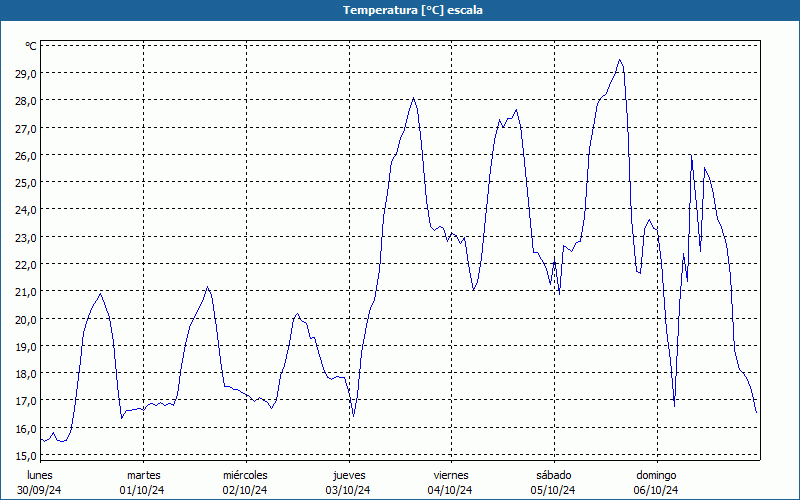800x500 pixels.
Task: Select the 25,0 y-axis value
Action: point(27,183)
